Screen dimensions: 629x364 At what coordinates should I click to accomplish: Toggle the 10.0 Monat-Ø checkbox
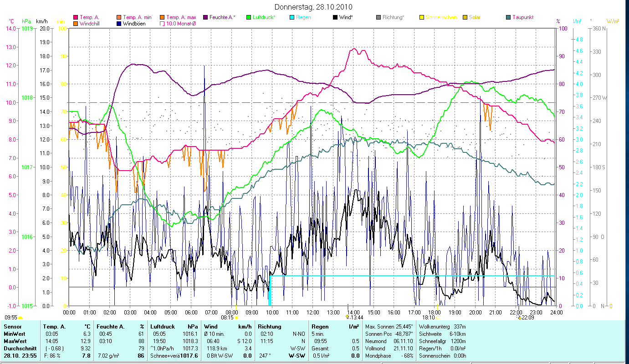click(162, 23)
